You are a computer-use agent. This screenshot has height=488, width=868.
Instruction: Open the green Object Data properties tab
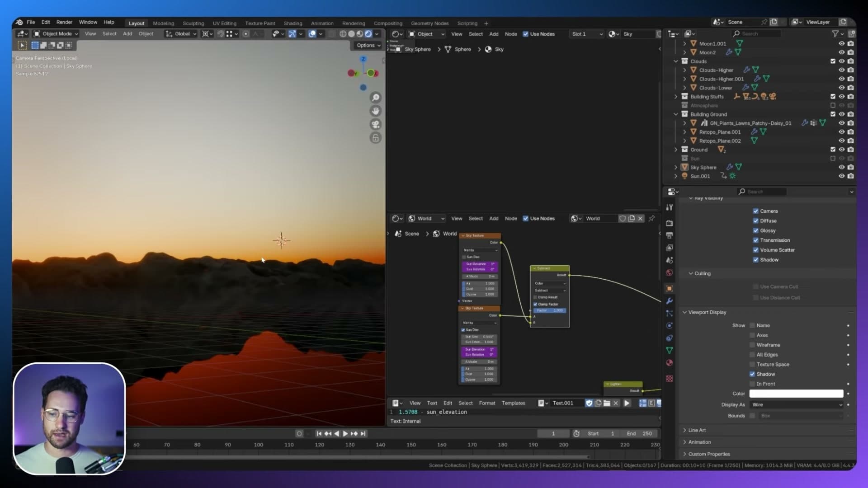click(x=670, y=350)
